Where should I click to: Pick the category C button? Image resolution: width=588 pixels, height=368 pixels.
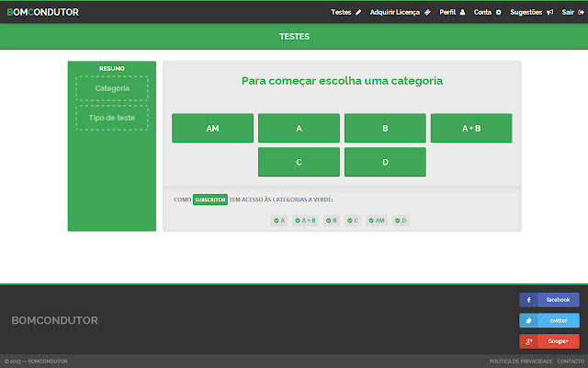coord(299,162)
